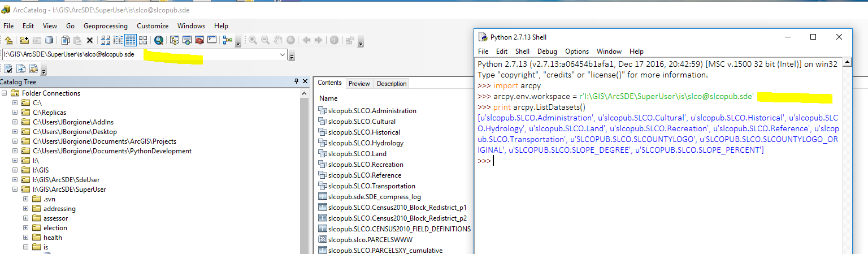Collapse the I:\GIS\ArcSDE\SuperUser node
Image resolution: width=868 pixels, height=254 pixels.
click(x=15, y=190)
